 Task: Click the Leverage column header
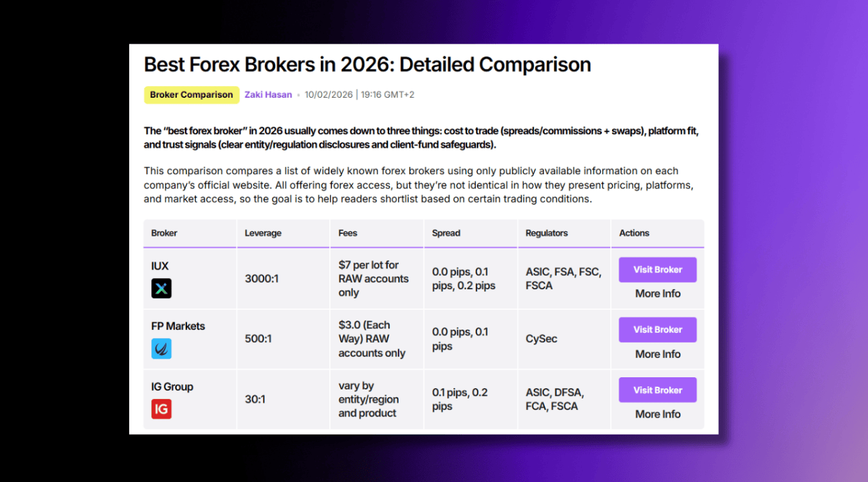263,233
